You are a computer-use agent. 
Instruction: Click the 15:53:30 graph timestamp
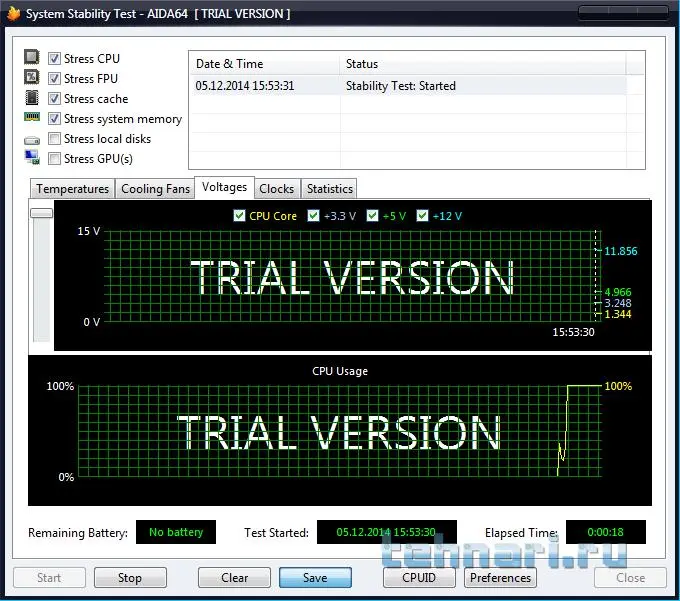pyautogui.click(x=573, y=332)
